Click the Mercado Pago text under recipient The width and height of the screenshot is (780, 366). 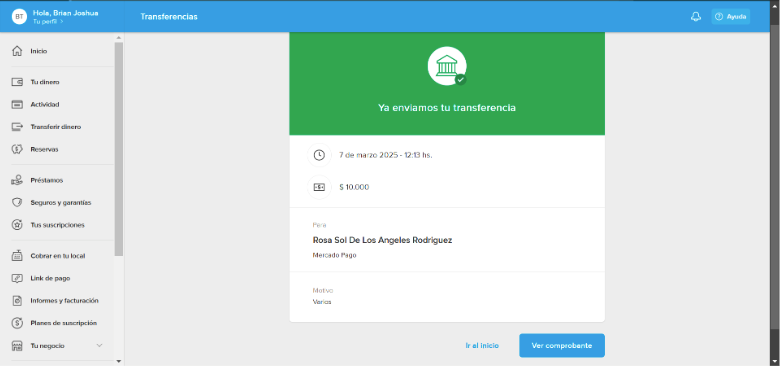[334, 255]
